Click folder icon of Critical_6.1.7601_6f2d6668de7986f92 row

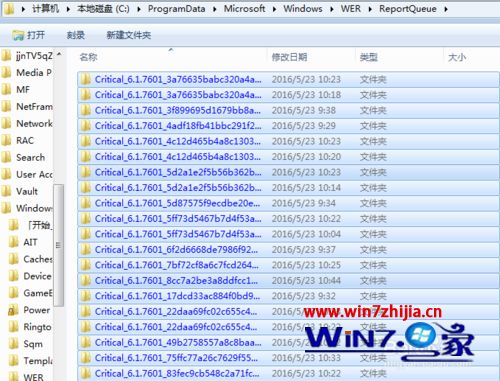[x=86, y=249]
